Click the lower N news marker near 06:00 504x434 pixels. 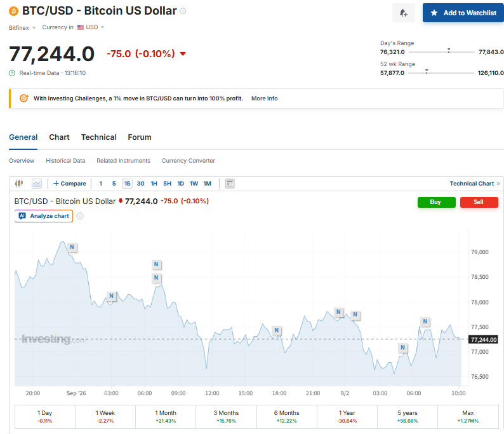(x=156, y=277)
